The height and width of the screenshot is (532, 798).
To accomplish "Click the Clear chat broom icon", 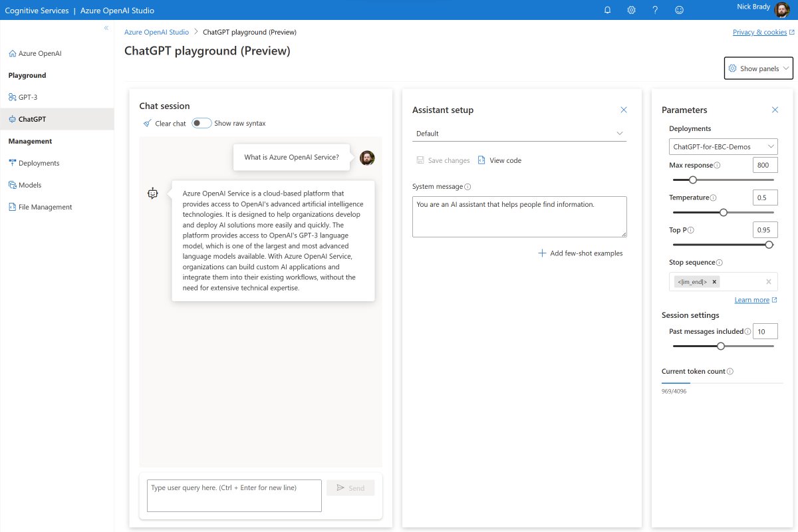I will pyautogui.click(x=148, y=123).
